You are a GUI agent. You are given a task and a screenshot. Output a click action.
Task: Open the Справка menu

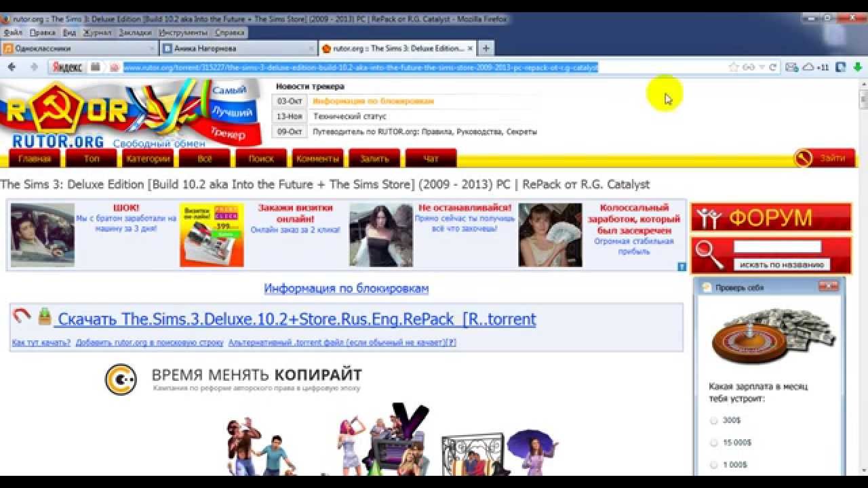pos(230,32)
